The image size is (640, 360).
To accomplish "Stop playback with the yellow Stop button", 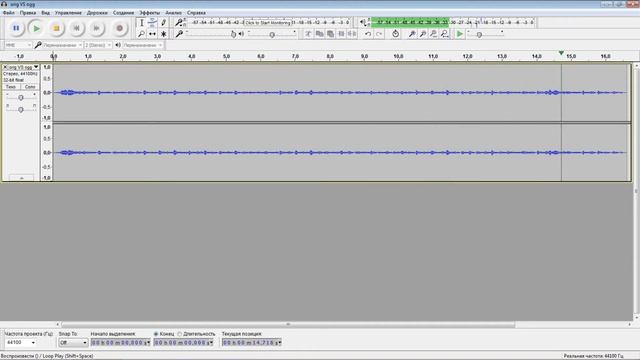I will point(56,28).
